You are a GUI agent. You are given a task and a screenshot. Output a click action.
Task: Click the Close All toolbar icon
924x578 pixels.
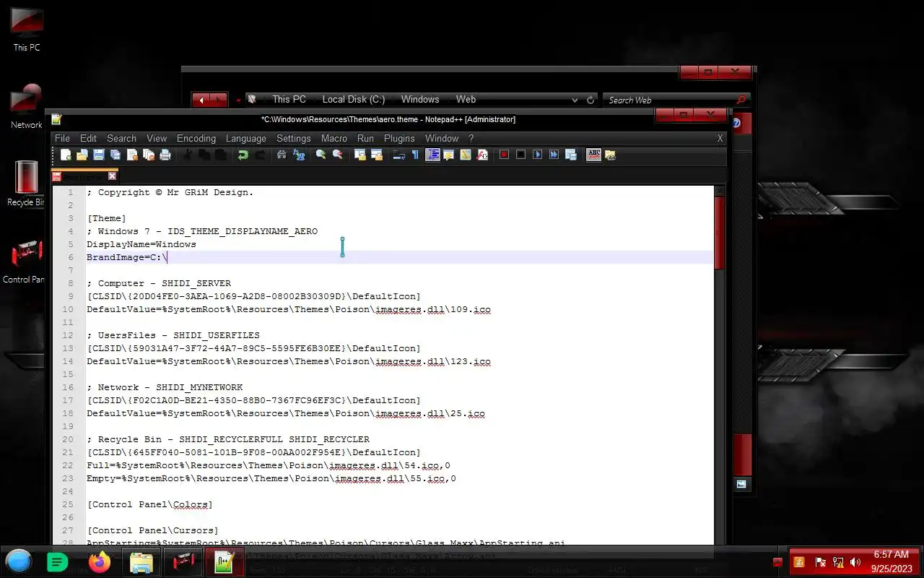click(x=149, y=155)
